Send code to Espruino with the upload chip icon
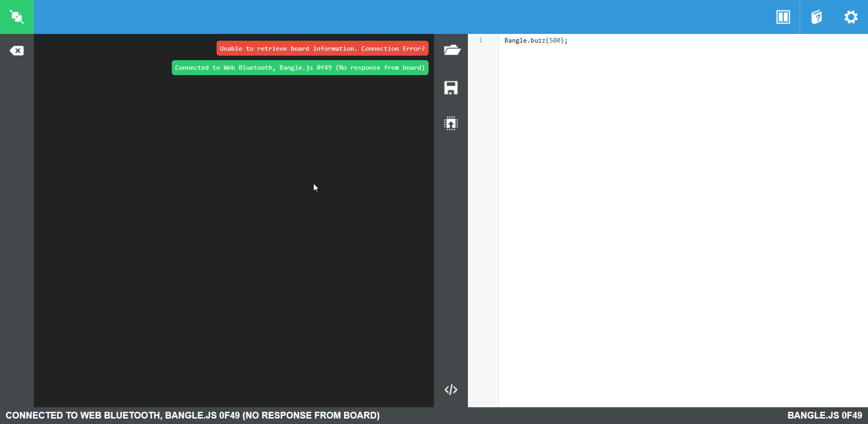The height and width of the screenshot is (424, 868). (451, 124)
